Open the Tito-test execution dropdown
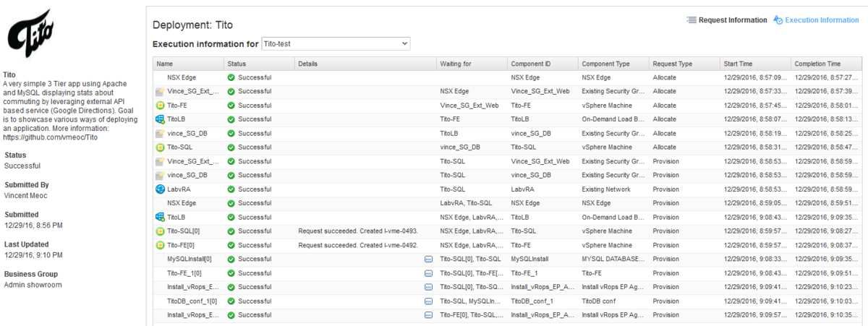 336,44
